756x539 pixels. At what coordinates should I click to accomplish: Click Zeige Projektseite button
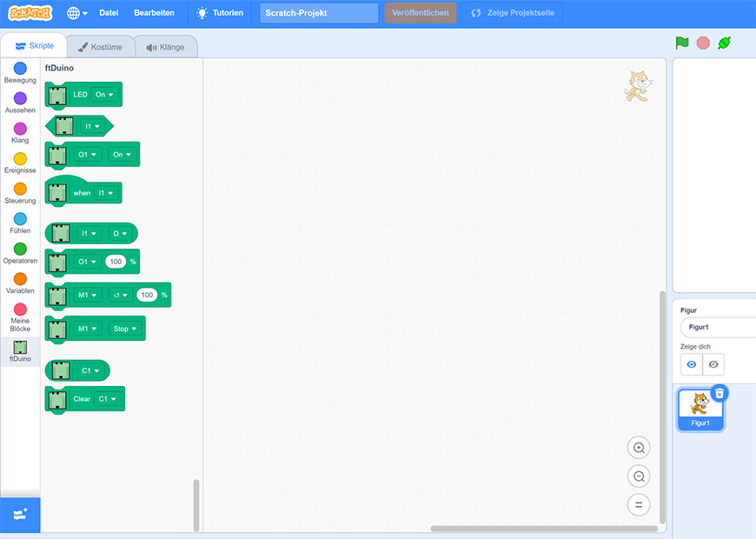pos(513,13)
